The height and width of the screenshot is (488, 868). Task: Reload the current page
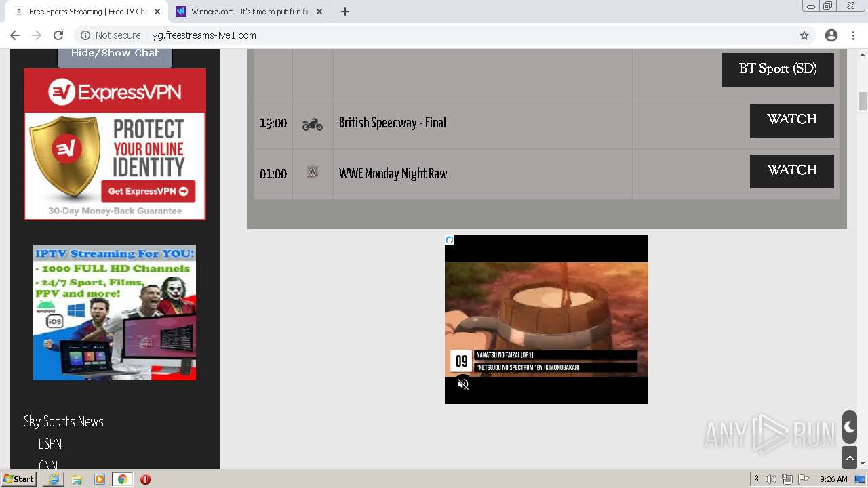click(58, 35)
